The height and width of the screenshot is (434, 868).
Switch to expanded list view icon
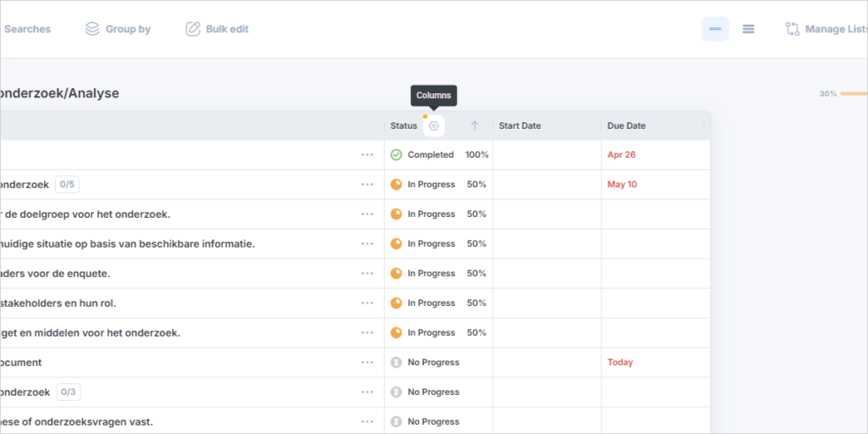point(748,29)
